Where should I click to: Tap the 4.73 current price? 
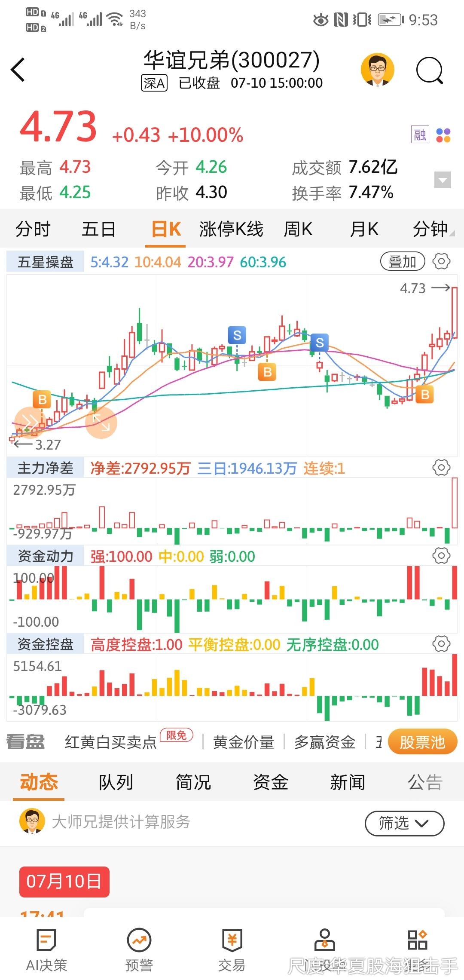point(58,126)
